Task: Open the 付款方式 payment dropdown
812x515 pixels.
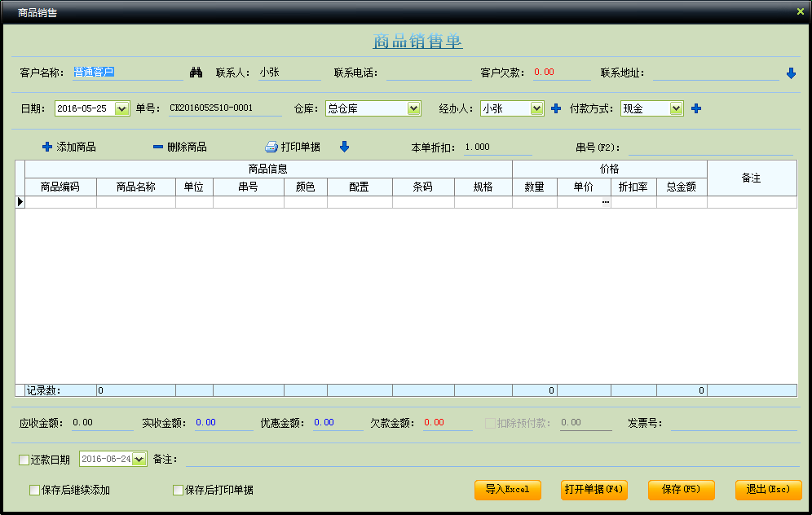Action: click(x=677, y=108)
